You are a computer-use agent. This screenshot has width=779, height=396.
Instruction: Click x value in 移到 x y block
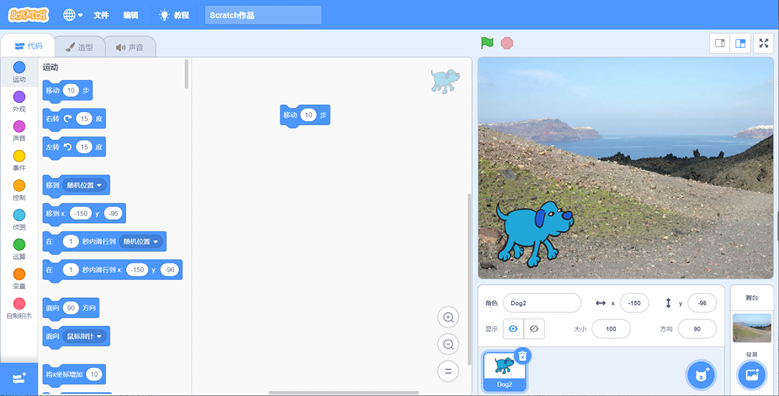(80, 214)
